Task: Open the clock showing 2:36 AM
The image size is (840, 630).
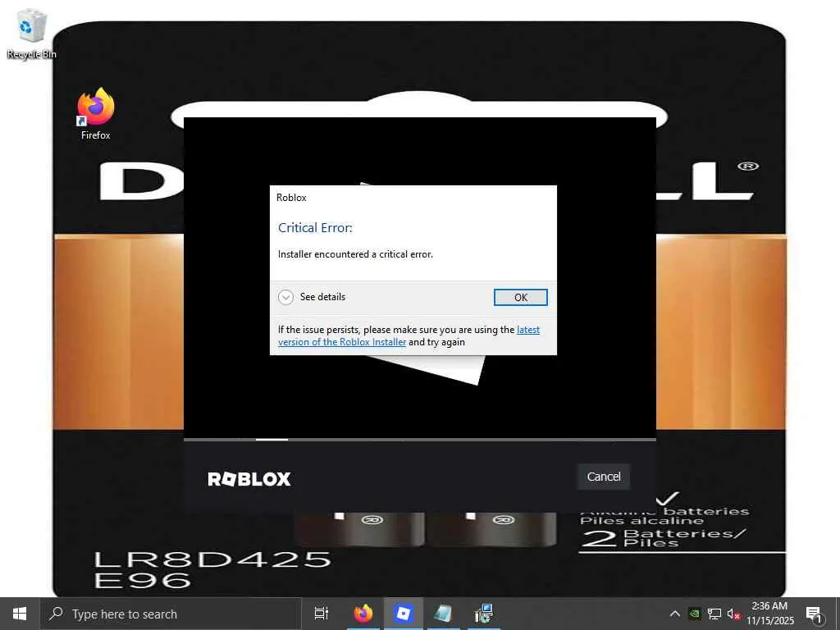Action: pyautogui.click(x=769, y=614)
